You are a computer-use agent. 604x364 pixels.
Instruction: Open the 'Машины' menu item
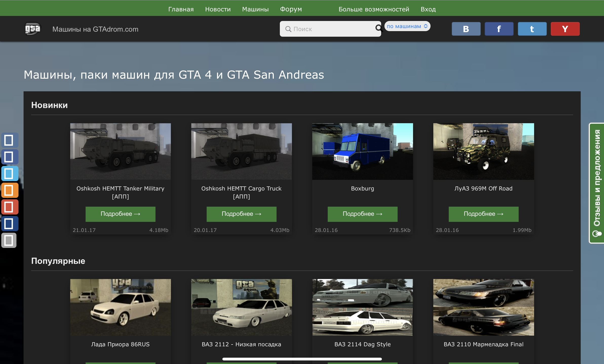(255, 9)
